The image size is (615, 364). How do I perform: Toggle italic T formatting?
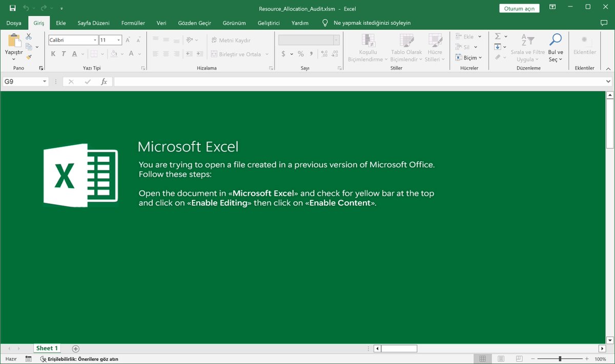point(64,54)
